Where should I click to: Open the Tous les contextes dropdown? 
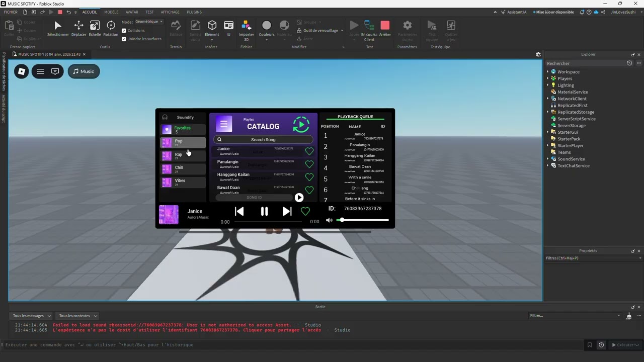[77, 316]
